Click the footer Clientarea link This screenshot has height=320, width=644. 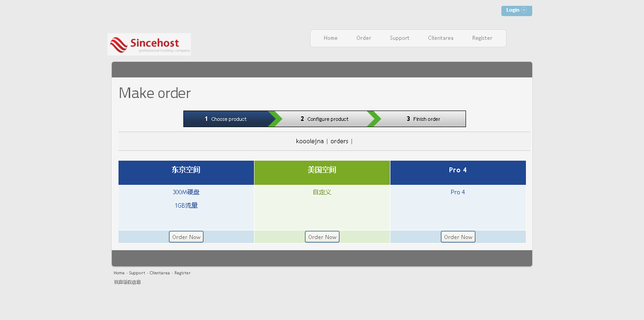click(x=160, y=273)
